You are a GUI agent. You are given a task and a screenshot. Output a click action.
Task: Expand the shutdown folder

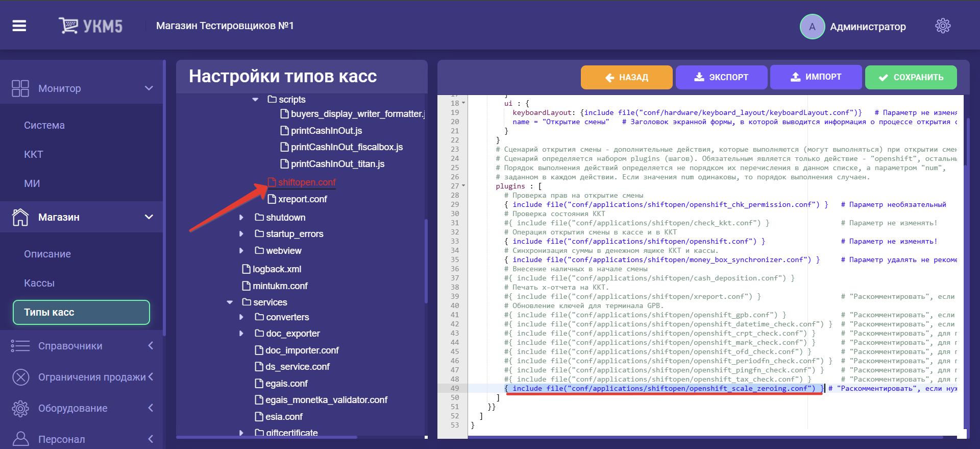(x=242, y=218)
